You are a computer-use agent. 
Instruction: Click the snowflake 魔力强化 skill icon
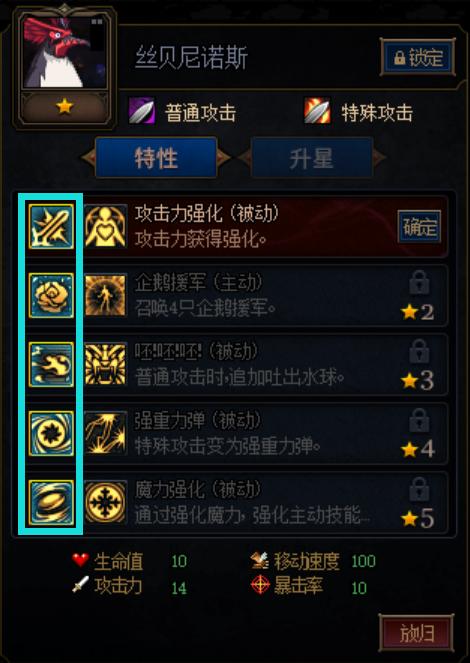[x=106, y=502]
